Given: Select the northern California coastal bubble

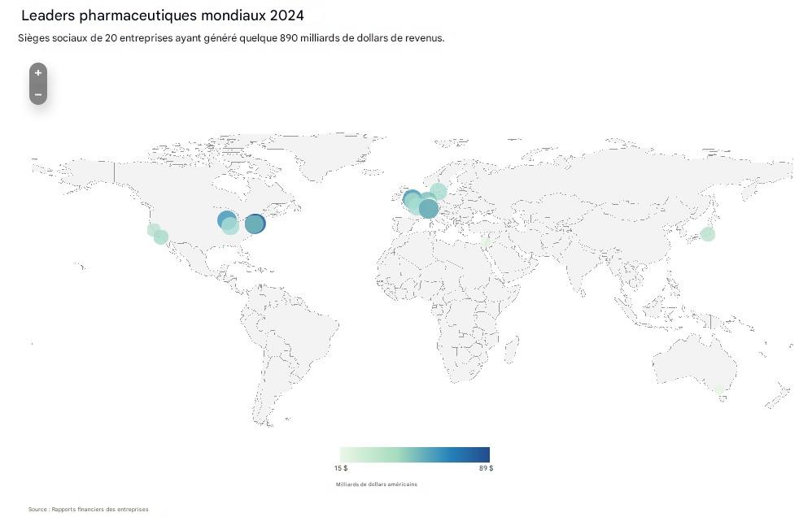Looking at the screenshot, I should [152, 229].
